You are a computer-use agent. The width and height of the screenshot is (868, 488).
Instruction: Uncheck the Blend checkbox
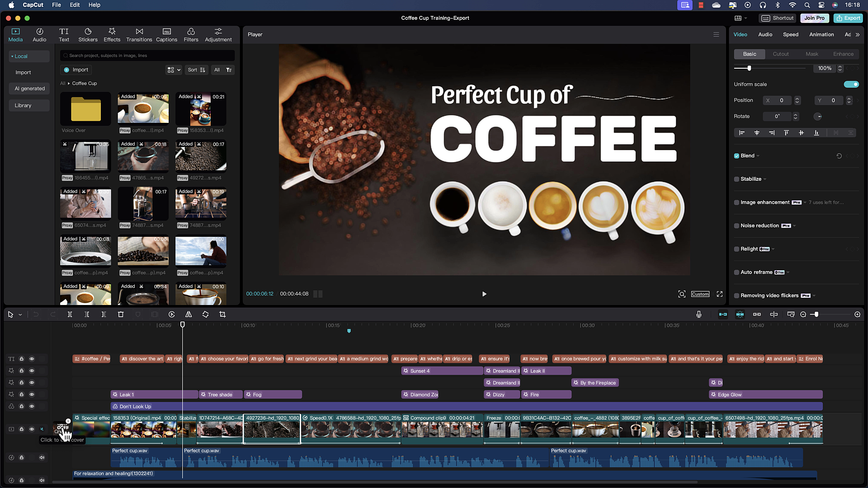pyautogui.click(x=736, y=156)
